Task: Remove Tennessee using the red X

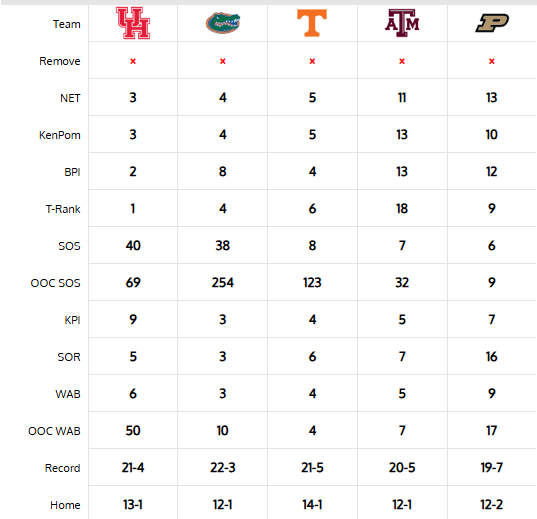Action: (x=312, y=61)
